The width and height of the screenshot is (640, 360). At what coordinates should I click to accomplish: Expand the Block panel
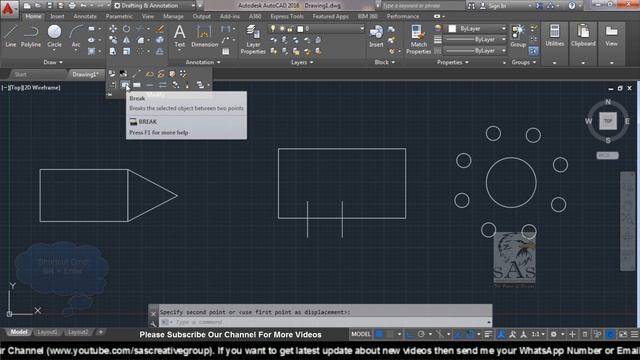(385, 62)
